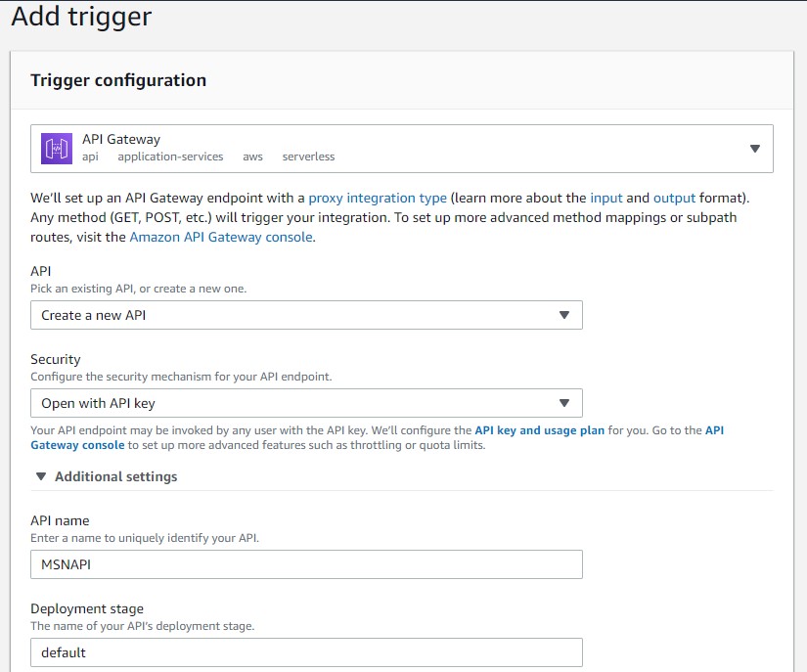Click the API key and usage plan link

click(539, 430)
